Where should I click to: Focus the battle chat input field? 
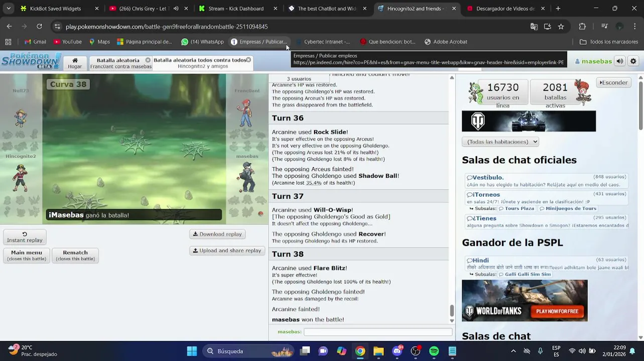(378, 332)
